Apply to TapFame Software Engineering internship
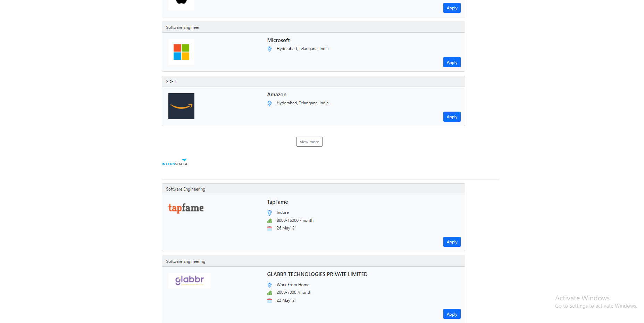 coord(452,242)
